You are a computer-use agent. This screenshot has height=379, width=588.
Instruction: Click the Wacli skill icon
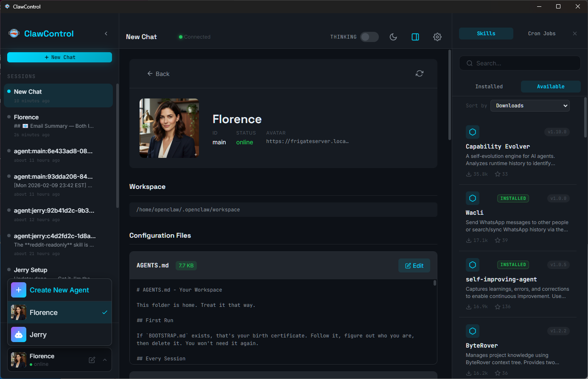(x=473, y=198)
